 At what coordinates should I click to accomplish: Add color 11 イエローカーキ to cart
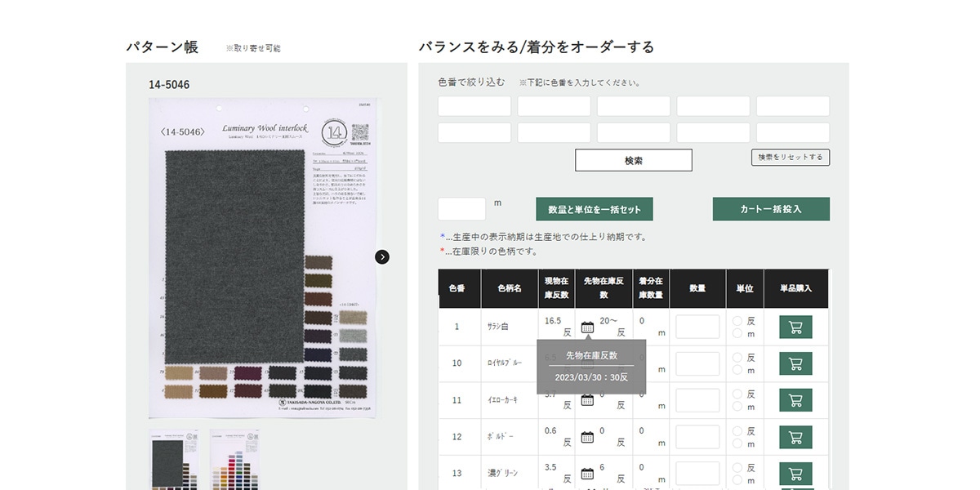795,400
